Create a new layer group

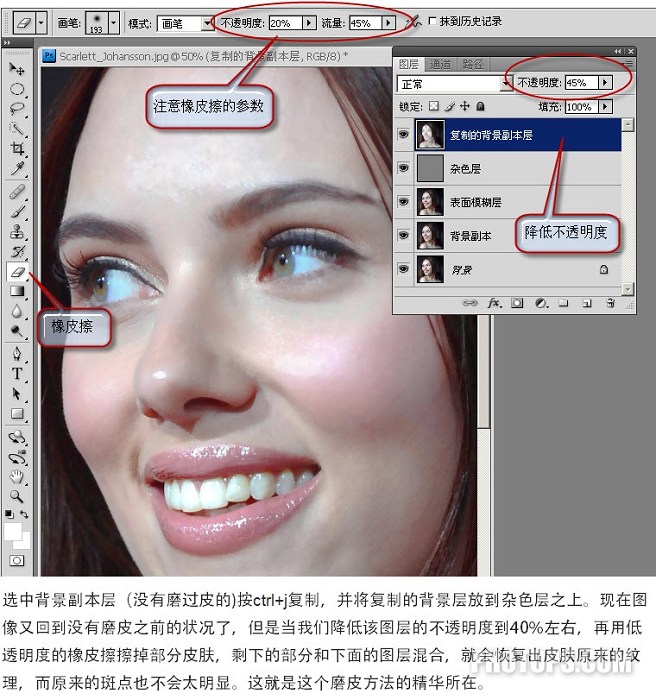[x=564, y=303]
